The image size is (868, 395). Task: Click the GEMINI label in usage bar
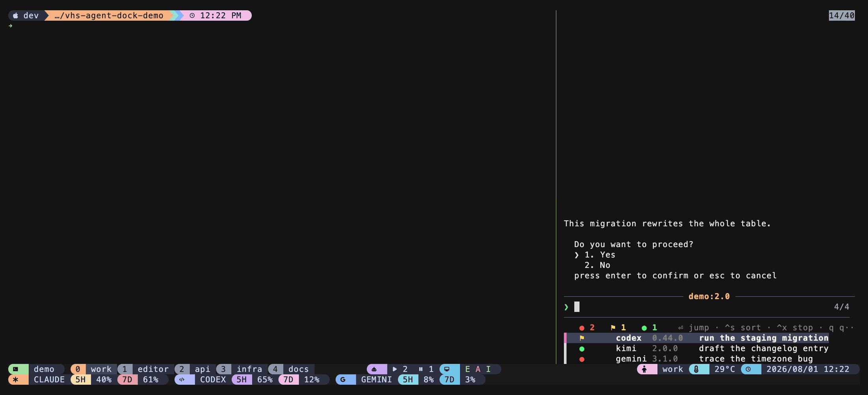click(376, 380)
